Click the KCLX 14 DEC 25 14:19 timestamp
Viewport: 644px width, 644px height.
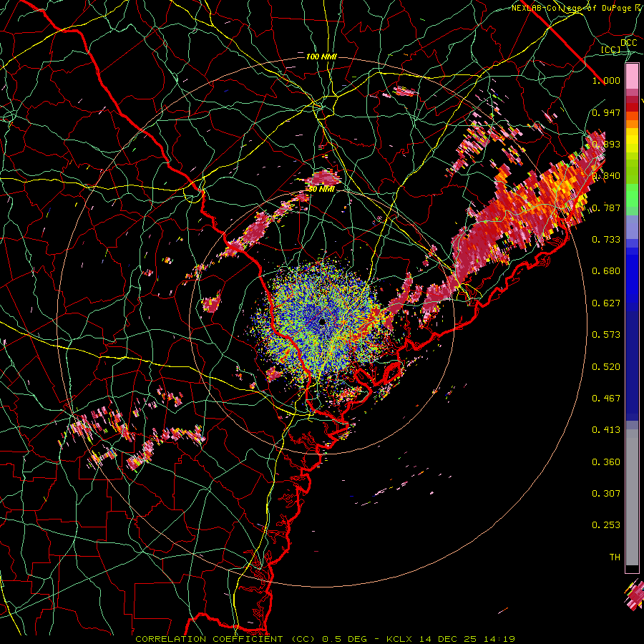451,639
